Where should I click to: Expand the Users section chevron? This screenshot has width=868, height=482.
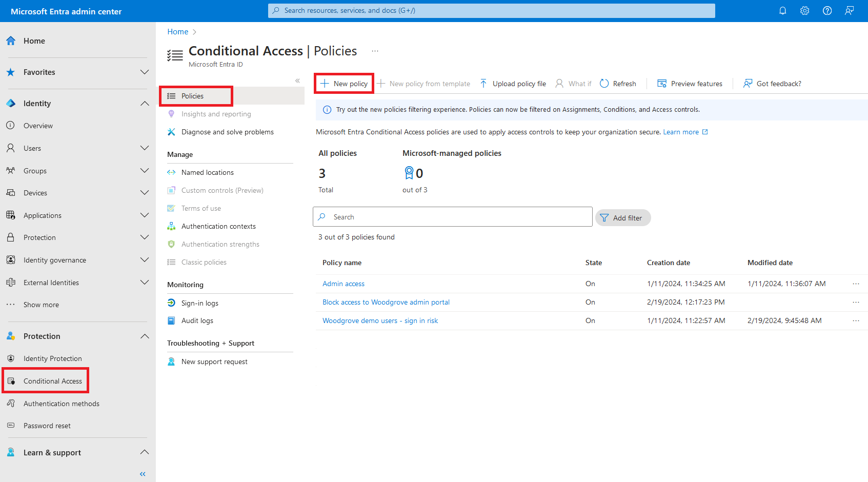point(145,148)
